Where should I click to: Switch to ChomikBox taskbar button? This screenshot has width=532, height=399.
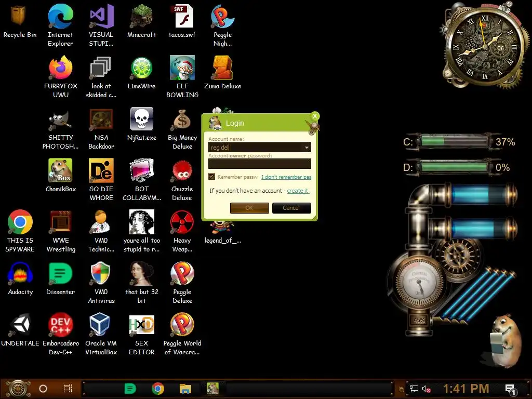click(x=212, y=389)
